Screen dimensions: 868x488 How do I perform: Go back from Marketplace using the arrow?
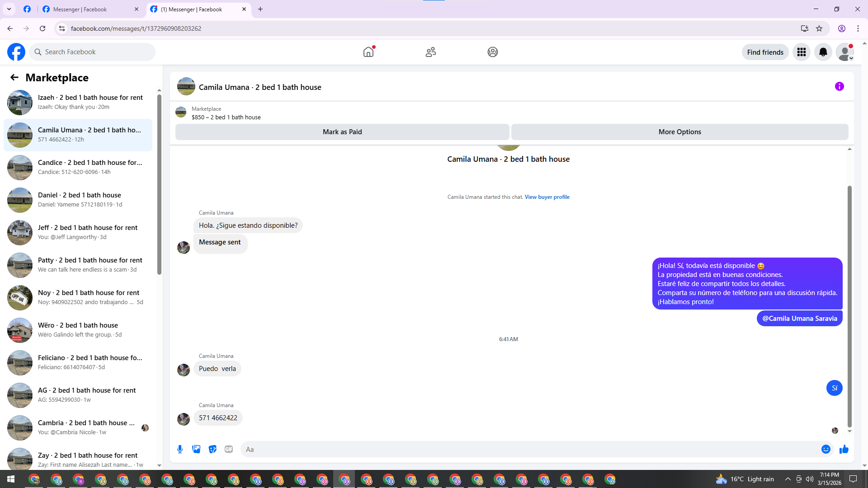point(14,78)
